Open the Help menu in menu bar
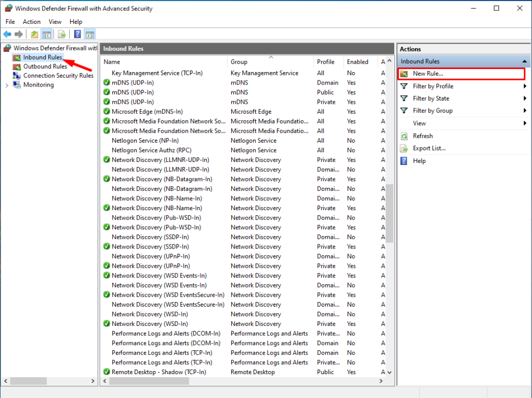 click(76, 22)
